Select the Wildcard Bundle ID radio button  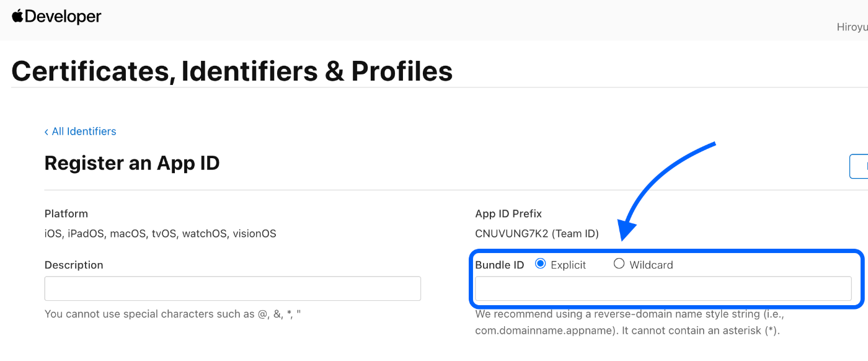[x=619, y=264]
